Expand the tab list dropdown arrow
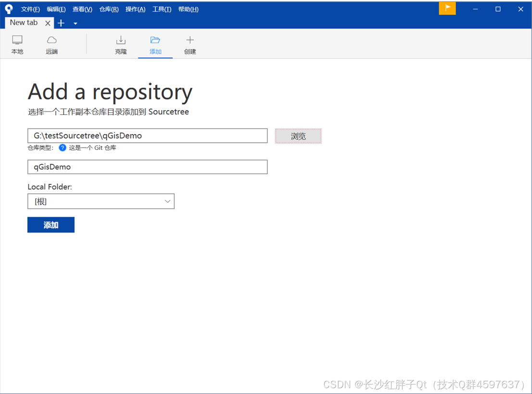 click(76, 24)
